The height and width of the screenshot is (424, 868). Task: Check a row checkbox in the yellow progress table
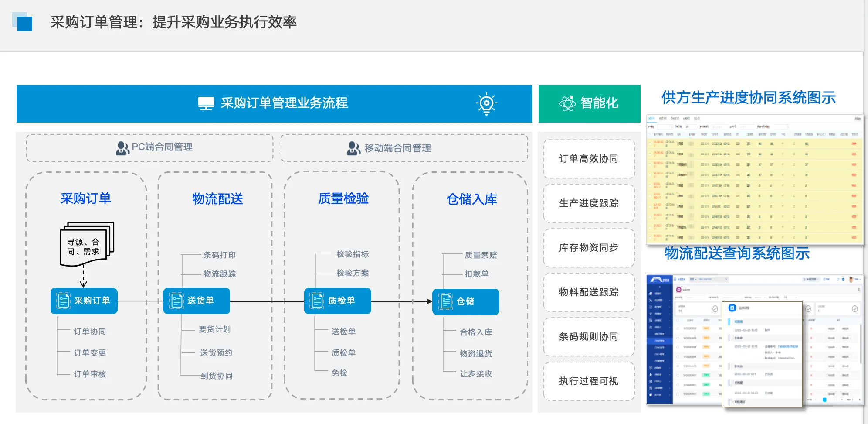pos(649,144)
